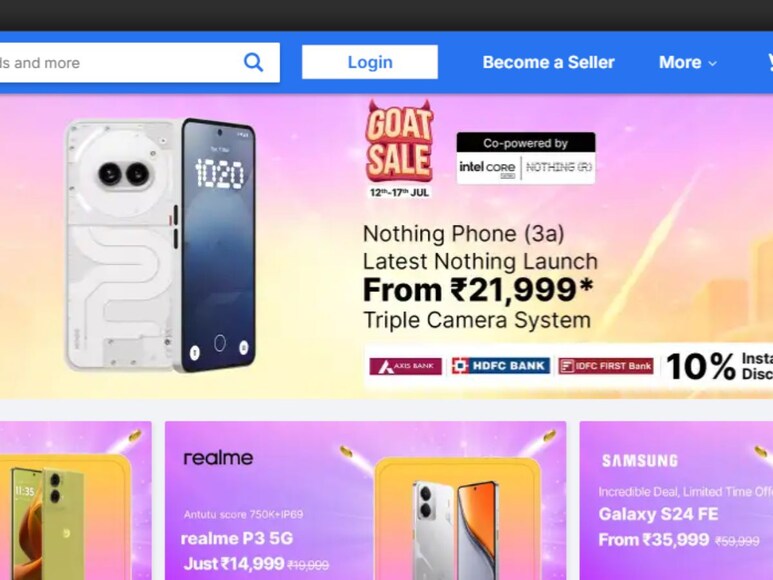Open the Login button
This screenshot has height=580, width=773.
coord(370,62)
